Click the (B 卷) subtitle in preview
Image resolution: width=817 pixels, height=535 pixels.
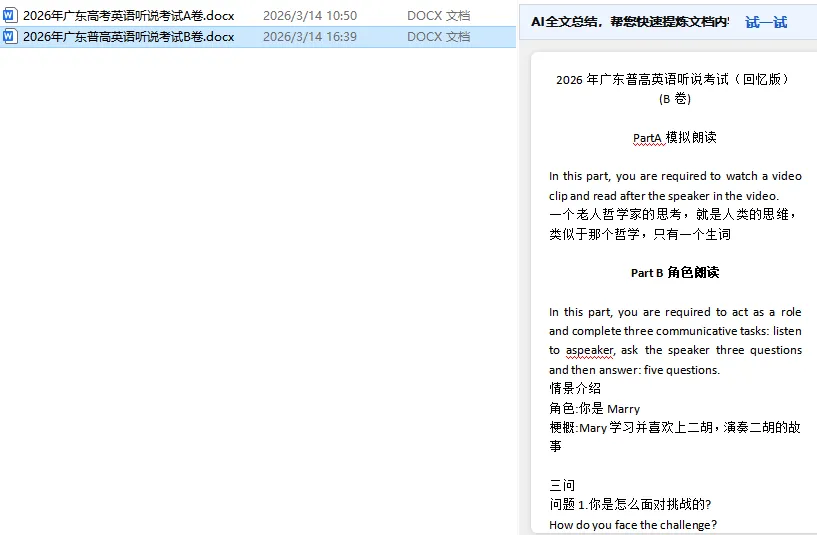point(675,98)
